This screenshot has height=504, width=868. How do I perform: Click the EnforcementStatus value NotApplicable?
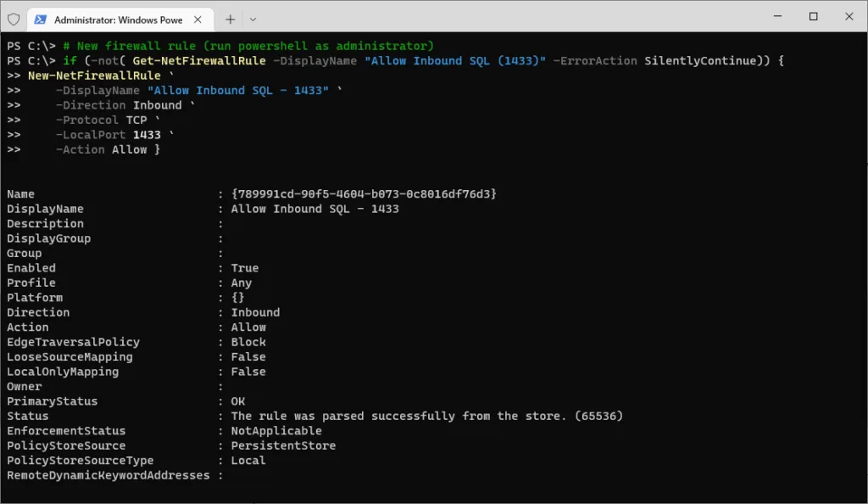click(x=276, y=431)
